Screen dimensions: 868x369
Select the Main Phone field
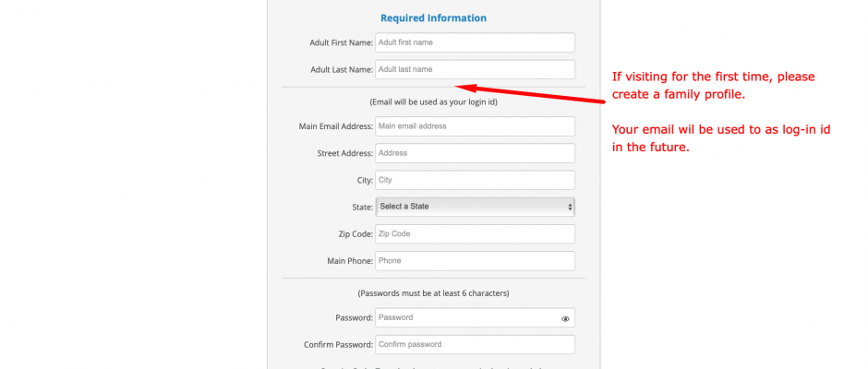(475, 261)
